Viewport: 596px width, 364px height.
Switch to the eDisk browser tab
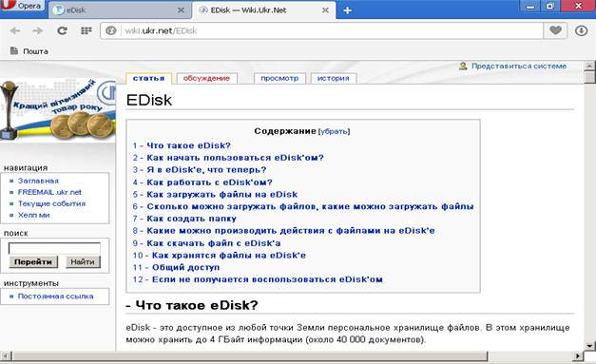[119, 10]
